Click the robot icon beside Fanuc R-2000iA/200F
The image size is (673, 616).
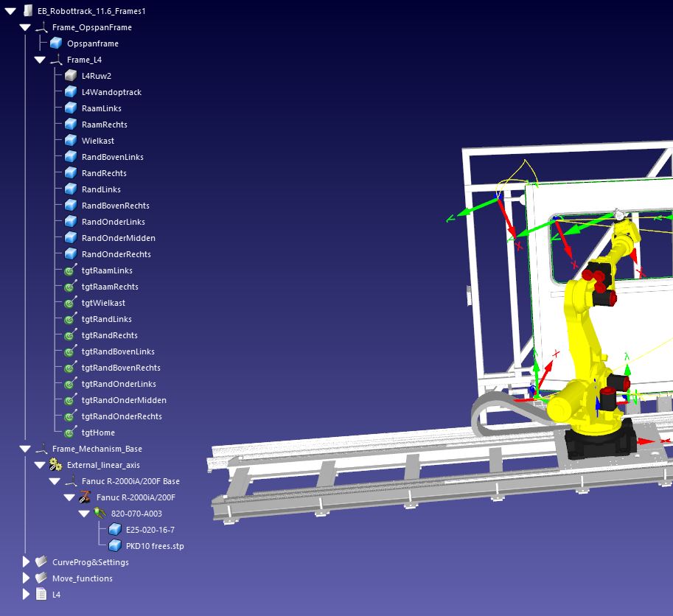86,497
